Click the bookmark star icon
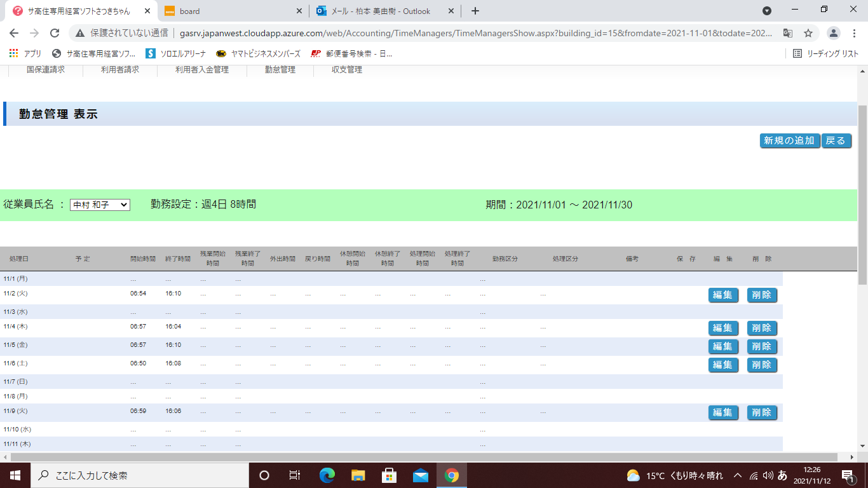The width and height of the screenshot is (868, 488). tap(808, 33)
